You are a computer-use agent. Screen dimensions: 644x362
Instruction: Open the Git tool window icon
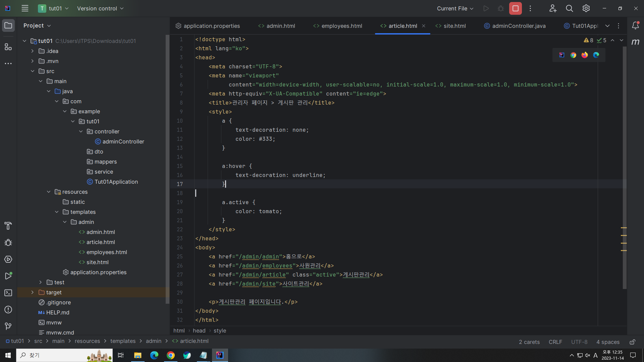point(8,326)
